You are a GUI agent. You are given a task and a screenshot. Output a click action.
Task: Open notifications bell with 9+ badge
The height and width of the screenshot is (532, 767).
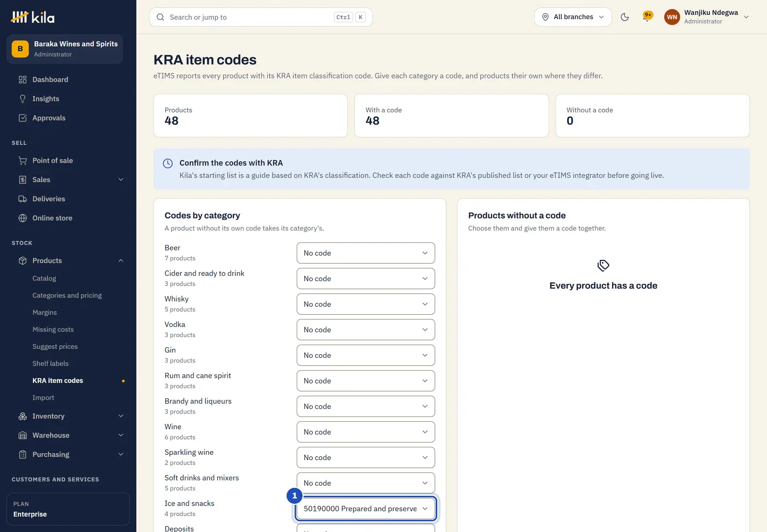pyautogui.click(x=647, y=17)
